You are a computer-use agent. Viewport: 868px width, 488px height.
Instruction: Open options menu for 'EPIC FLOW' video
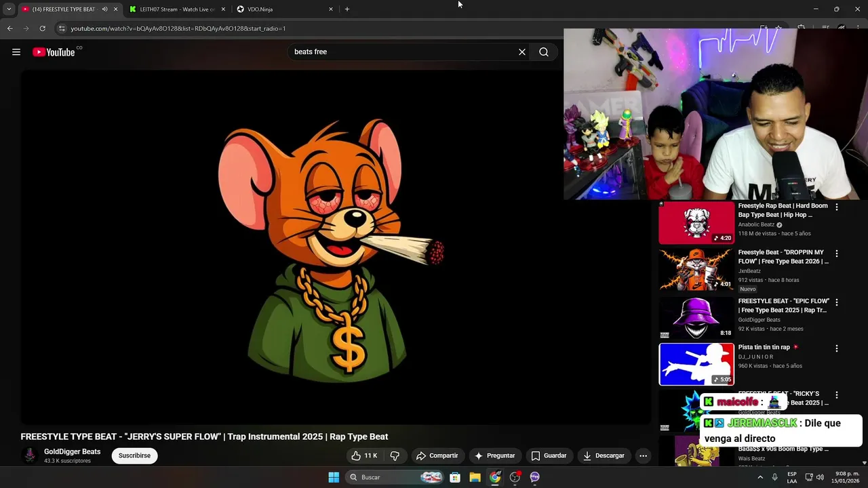[x=836, y=302]
